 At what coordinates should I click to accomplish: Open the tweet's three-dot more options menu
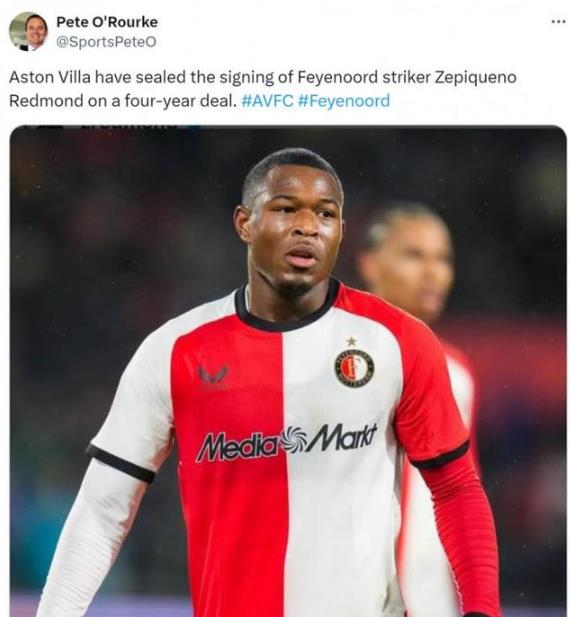click(x=558, y=22)
